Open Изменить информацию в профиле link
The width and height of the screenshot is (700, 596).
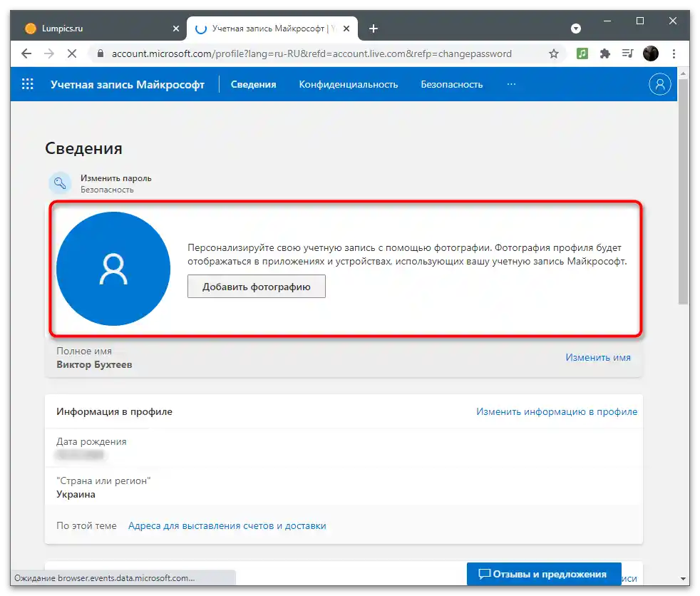click(557, 411)
